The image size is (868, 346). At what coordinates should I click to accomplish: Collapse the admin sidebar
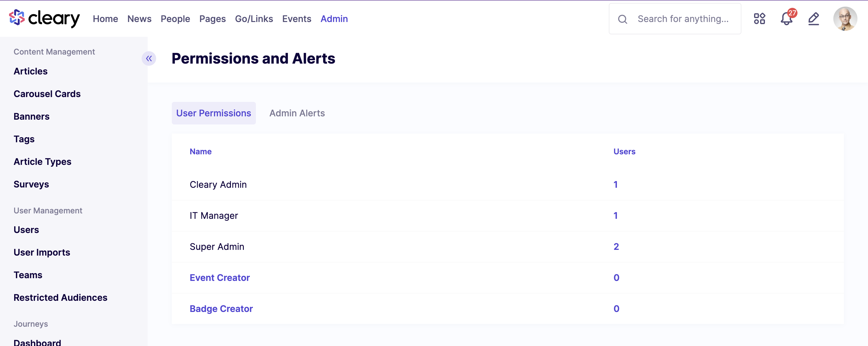click(149, 59)
